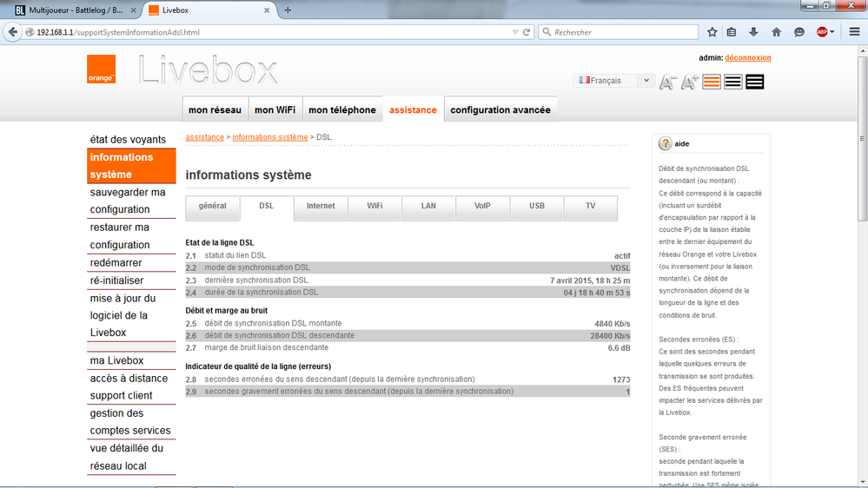Open the Firefox hamburger menu

854,32
